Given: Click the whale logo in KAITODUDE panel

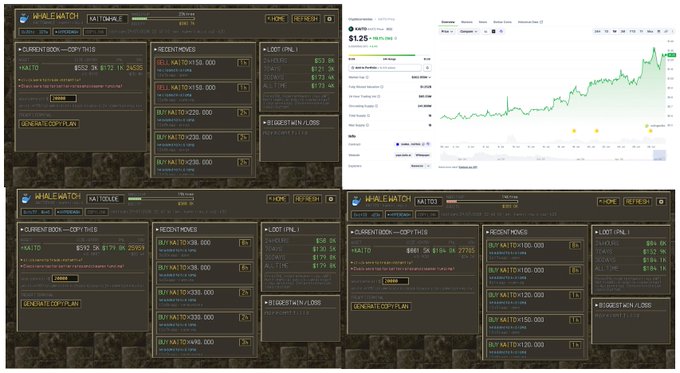Looking at the screenshot, I should pos(26,199).
